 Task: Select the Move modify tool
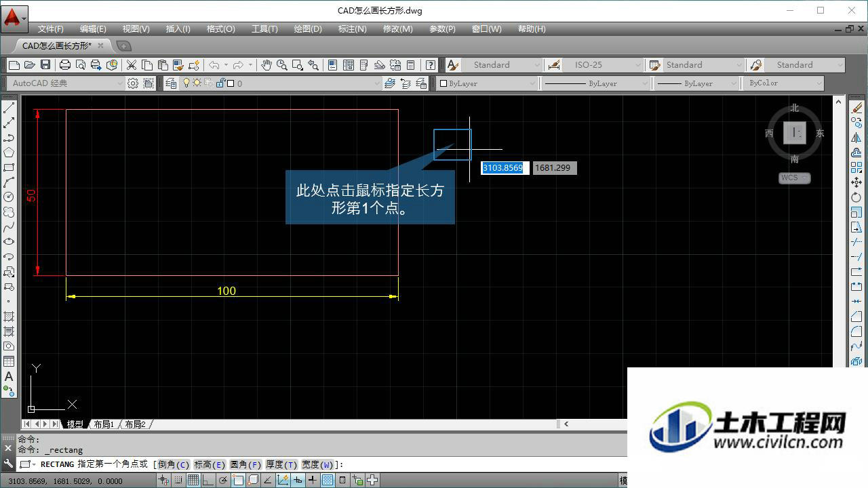pos(857,182)
